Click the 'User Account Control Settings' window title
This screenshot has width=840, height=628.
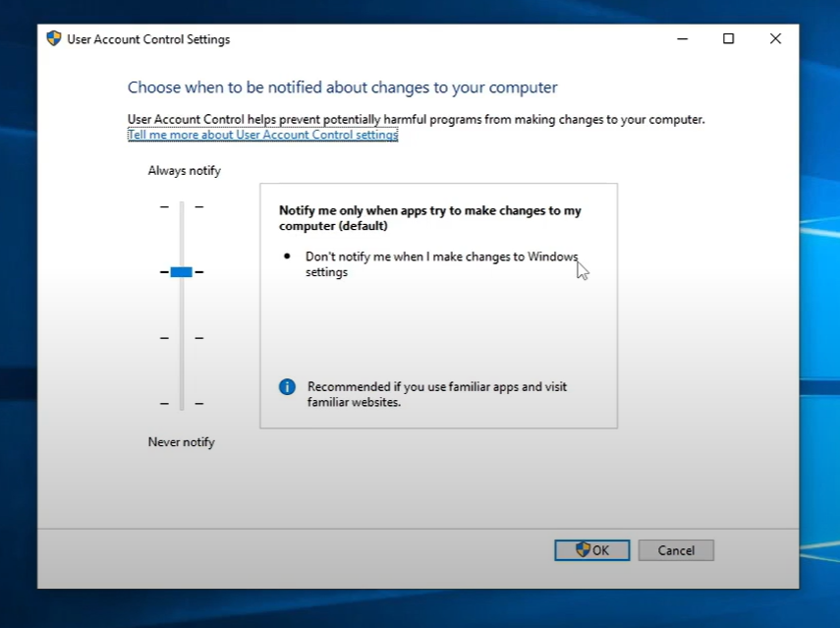point(148,39)
